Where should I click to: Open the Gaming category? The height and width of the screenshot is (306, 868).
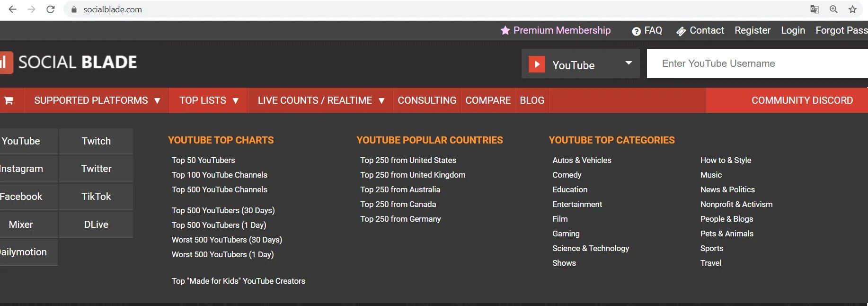pos(566,234)
